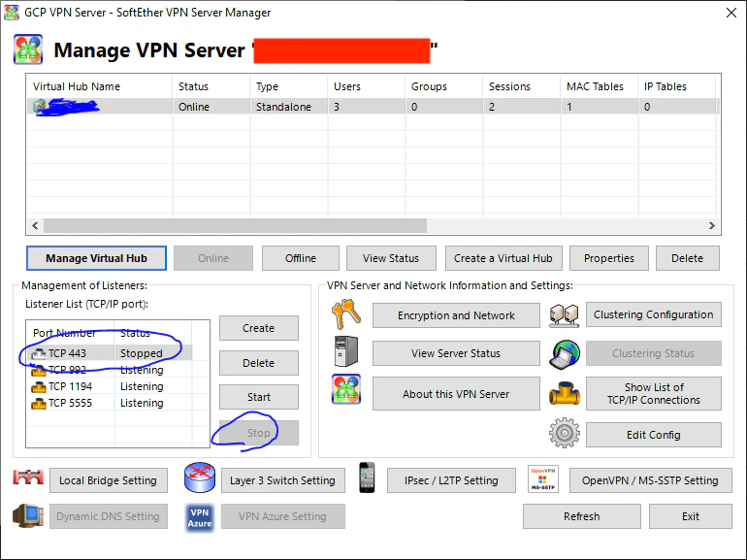This screenshot has width=747, height=560.
Task: Click the listener icon for TCP 443
Action: pyautogui.click(x=39, y=353)
